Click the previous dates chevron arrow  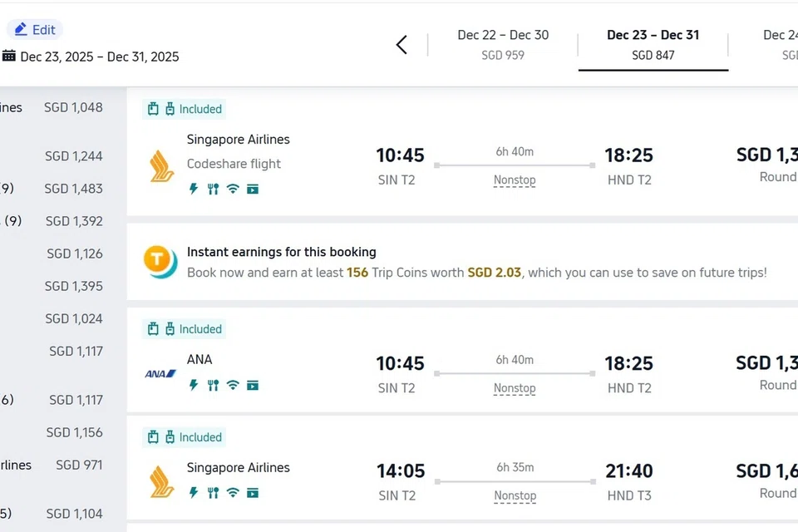click(401, 45)
